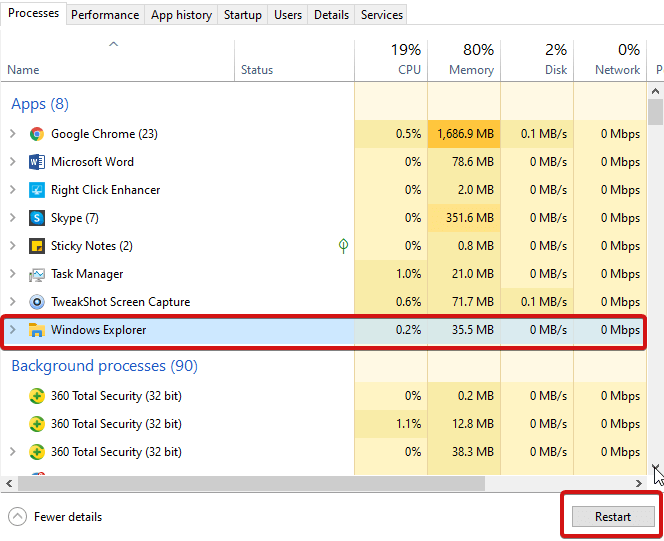Screen dimensions: 664x541
Task: Select the Skype (7) row name
Action: coord(75,218)
